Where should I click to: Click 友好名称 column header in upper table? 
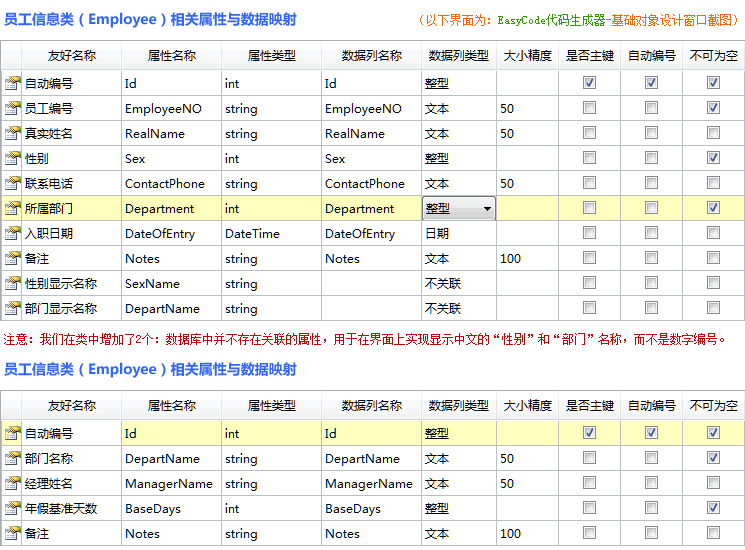72,56
